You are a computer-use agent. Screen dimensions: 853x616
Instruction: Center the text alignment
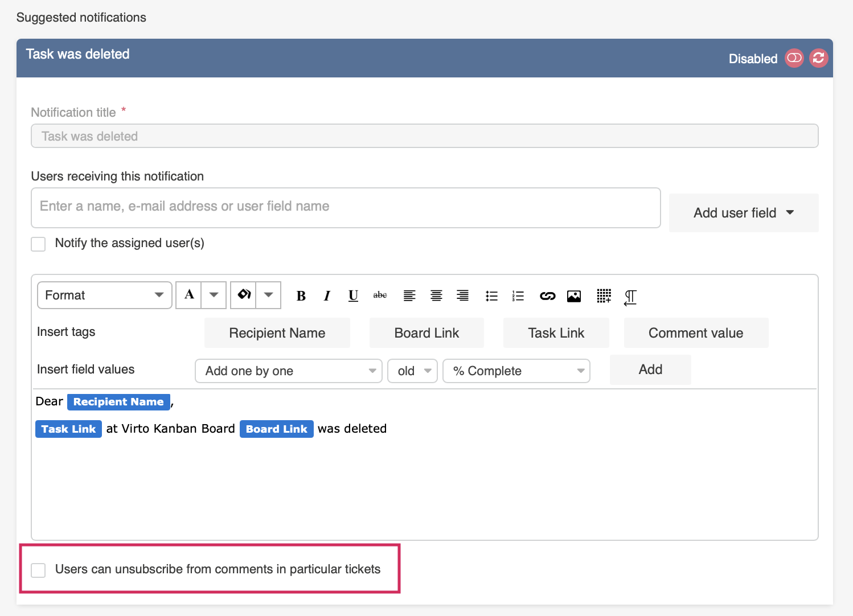(x=436, y=295)
